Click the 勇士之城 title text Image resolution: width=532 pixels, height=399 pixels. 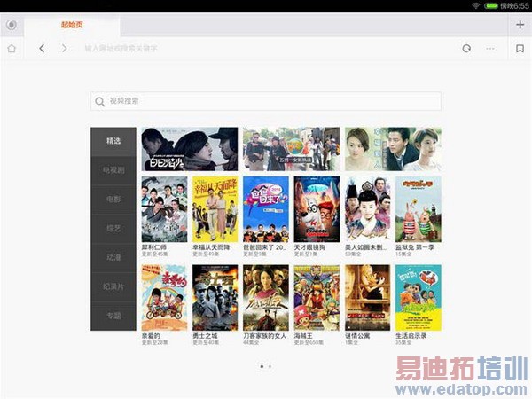205,336
